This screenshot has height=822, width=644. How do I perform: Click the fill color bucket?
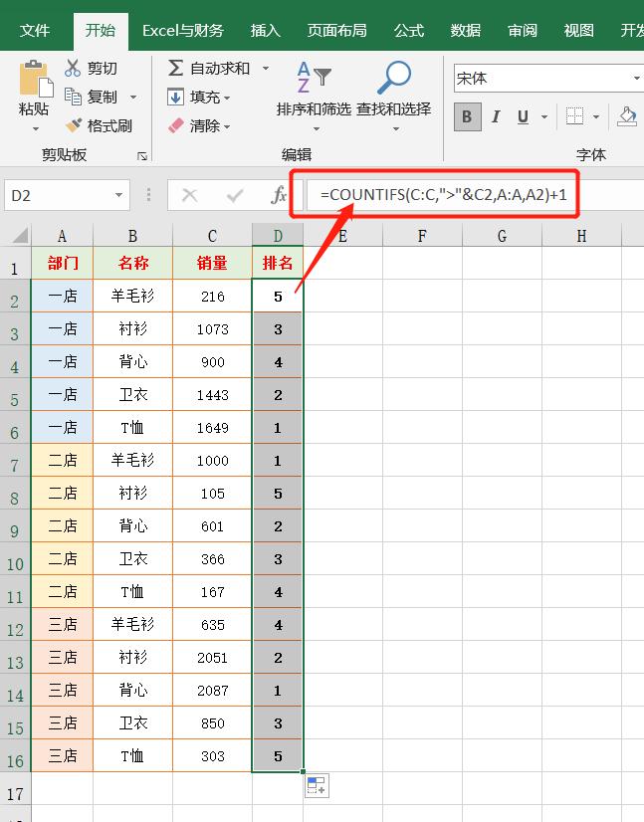627,116
